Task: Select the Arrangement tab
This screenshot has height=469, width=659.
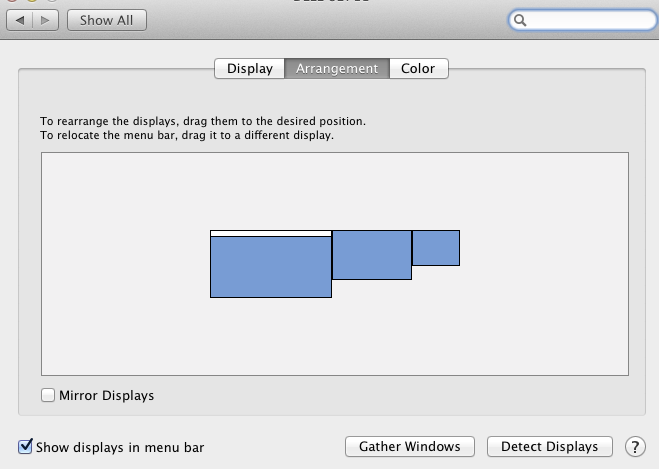Action: [x=336, y=69]
